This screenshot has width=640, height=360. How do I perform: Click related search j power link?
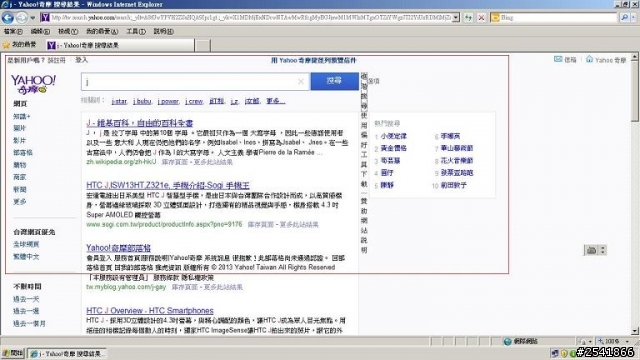(168, 101)
